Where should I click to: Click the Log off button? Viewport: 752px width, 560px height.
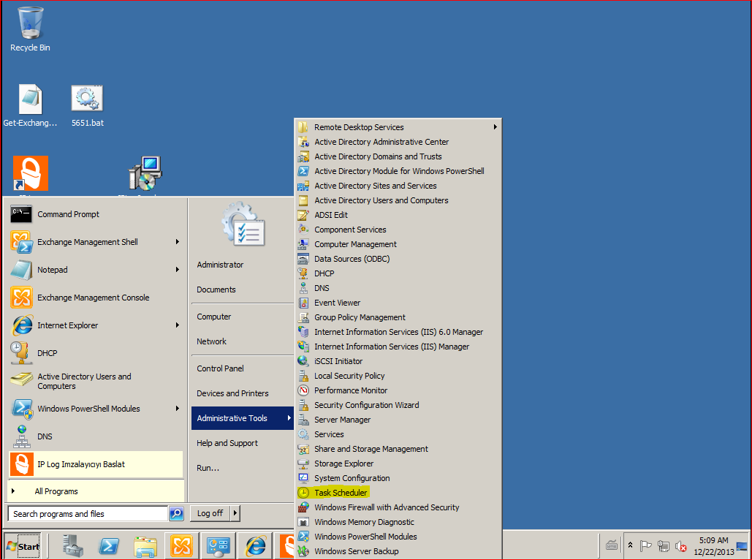210,513
